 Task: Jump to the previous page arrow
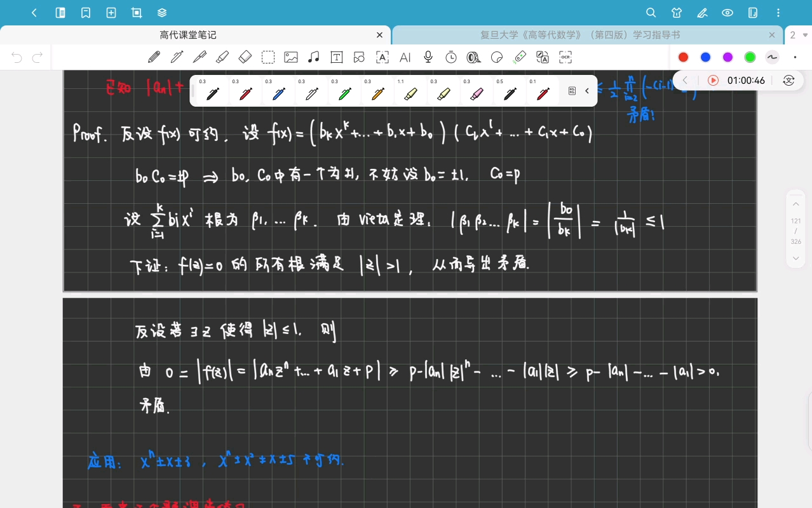pos(796,204)
